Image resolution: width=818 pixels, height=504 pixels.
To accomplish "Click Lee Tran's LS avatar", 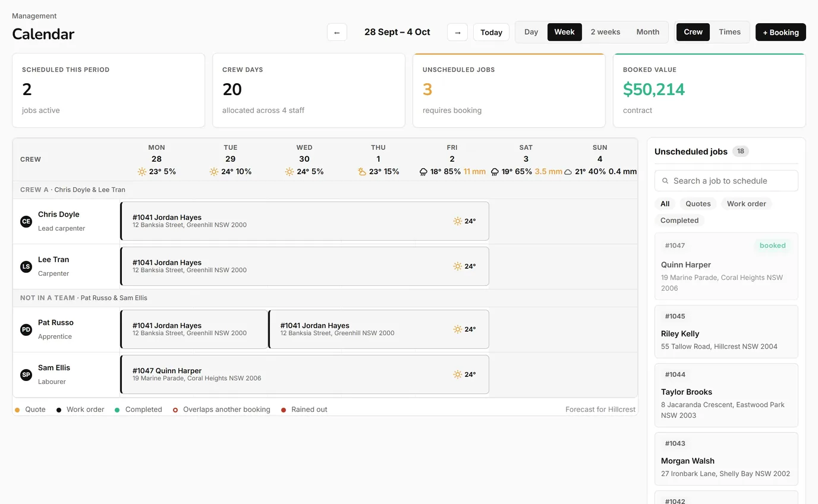I will pos(26,266).
